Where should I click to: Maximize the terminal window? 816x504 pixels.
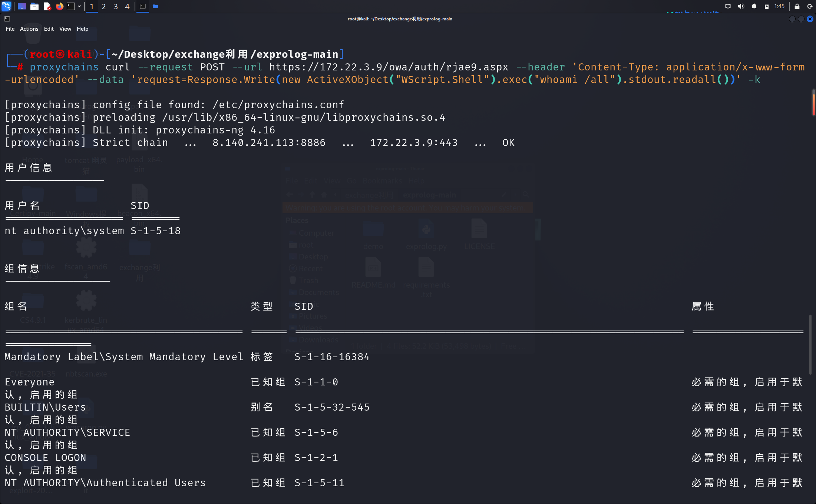pyautogui.click(x=801, y=19)
